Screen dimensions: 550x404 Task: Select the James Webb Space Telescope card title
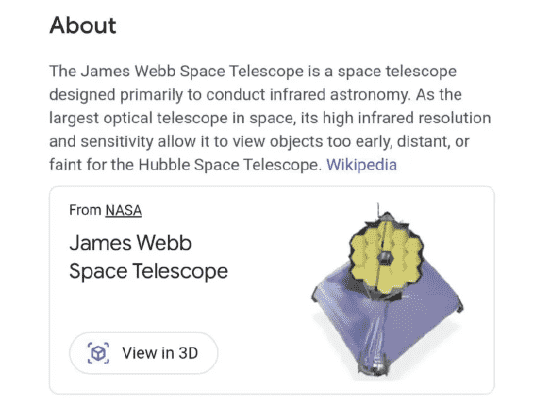[148, 257]
